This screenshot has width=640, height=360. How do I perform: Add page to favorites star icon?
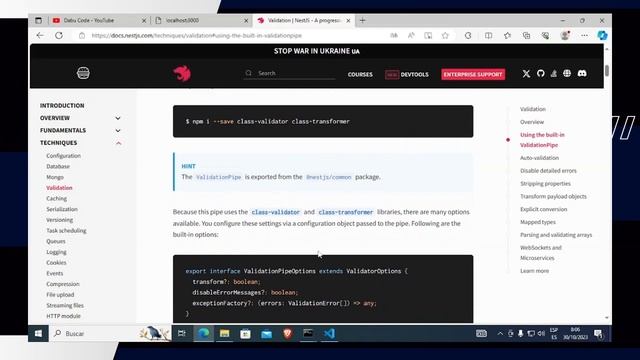[x=445, y=36]
